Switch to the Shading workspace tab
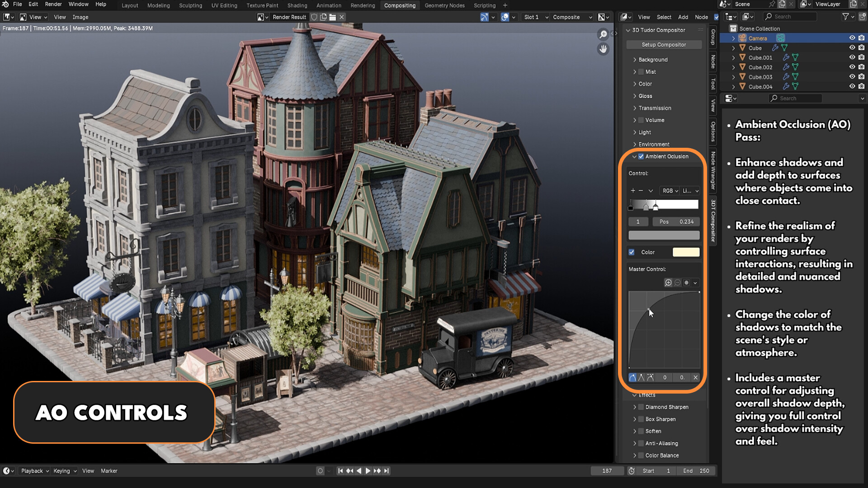868x488 pixels. tap(297, 5)
